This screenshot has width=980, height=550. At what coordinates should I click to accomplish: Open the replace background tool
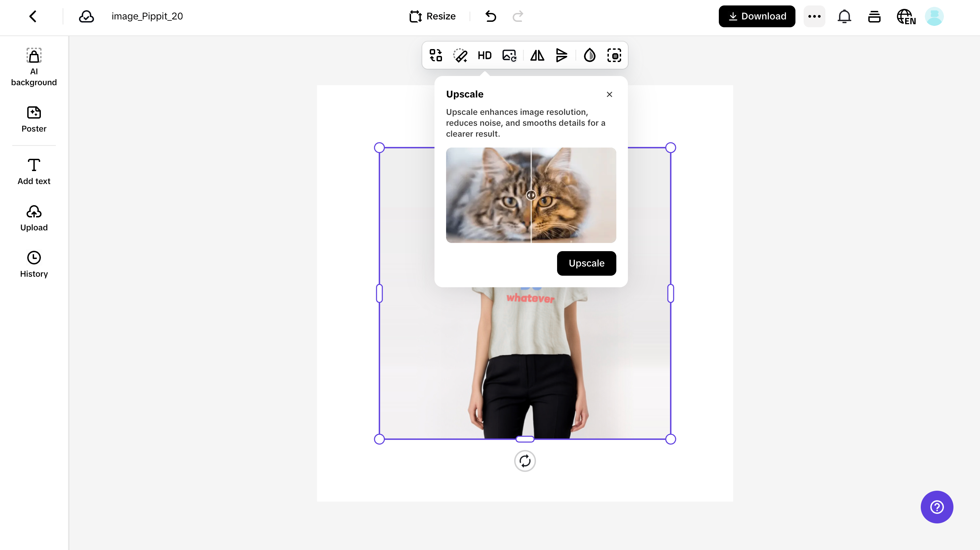(x=509, y=55)
